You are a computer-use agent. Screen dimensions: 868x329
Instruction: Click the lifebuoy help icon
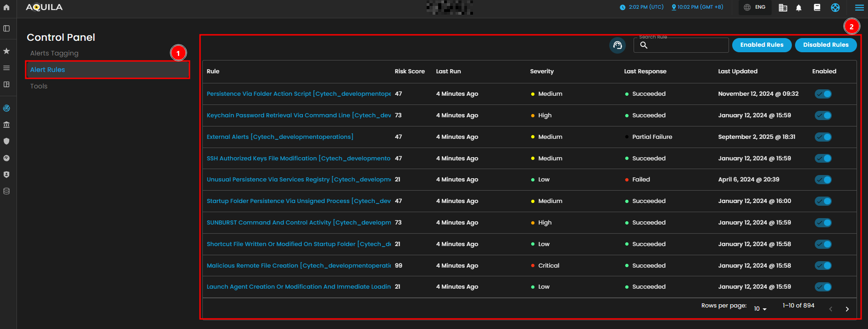click(x=835, y=8)
